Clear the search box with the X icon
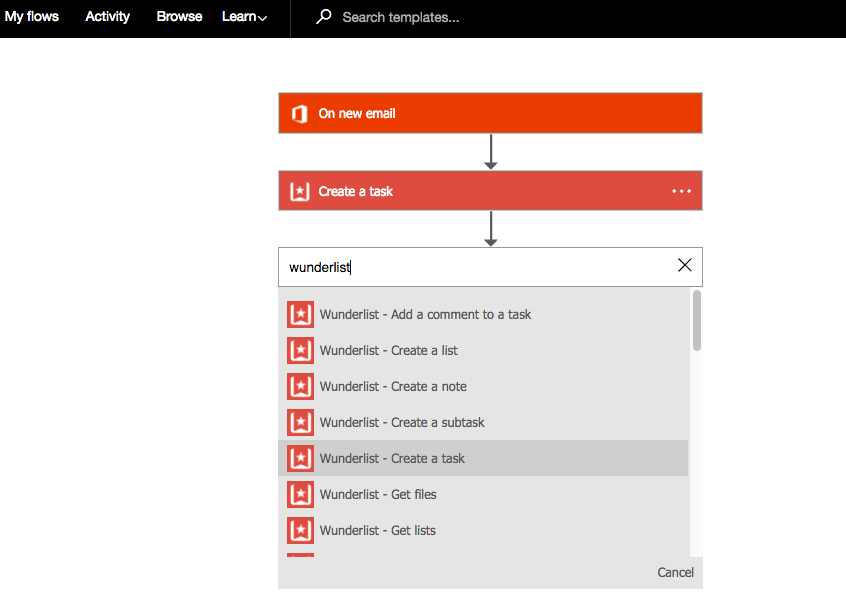Viewport: 846px width, 605px height. [x=685, y=266]
